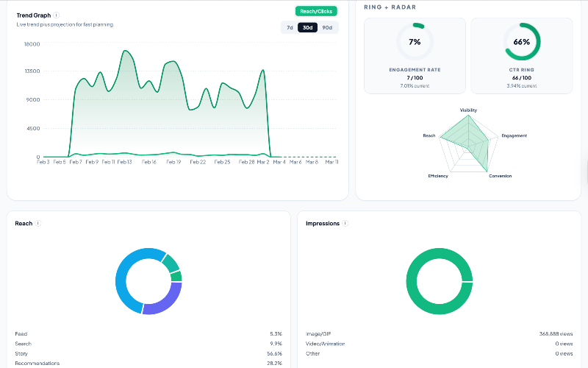Select the Engagement Rate card label

[x=415, y=70]
